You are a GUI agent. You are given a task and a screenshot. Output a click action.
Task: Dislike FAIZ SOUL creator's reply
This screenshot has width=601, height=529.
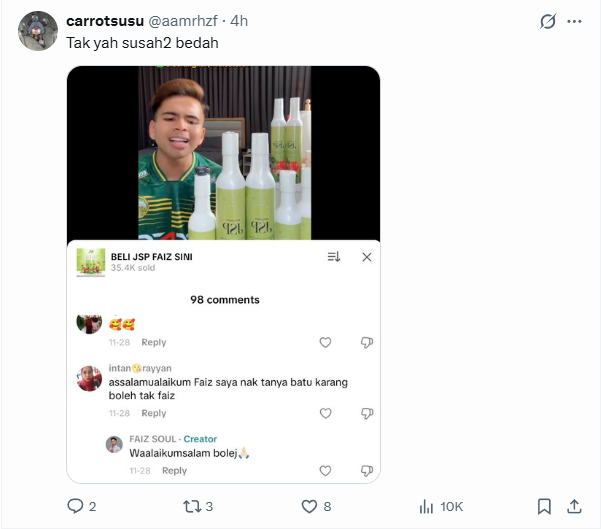pos(366,471)
